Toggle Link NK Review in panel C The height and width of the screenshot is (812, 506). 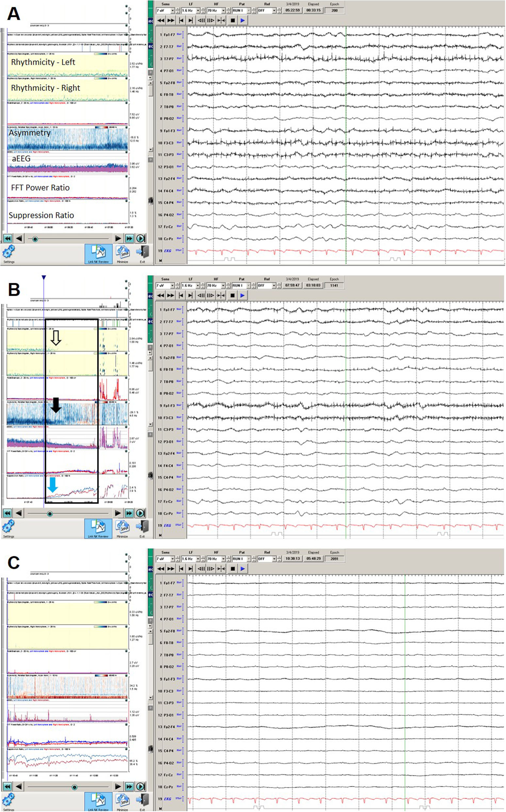click(98, 801)
